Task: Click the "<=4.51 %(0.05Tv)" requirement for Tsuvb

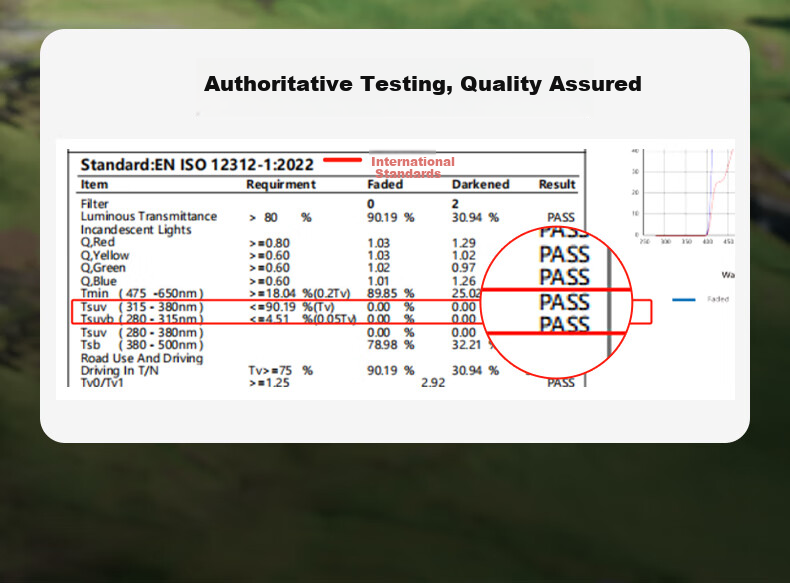Action: tap(303, 319)
